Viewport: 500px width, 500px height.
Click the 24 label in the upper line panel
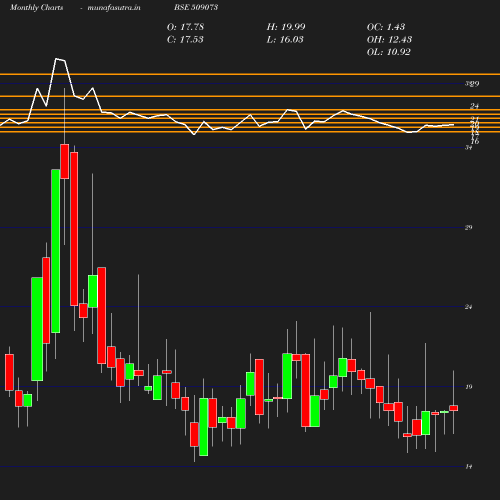pyautogui.click(x=475, y=106)
